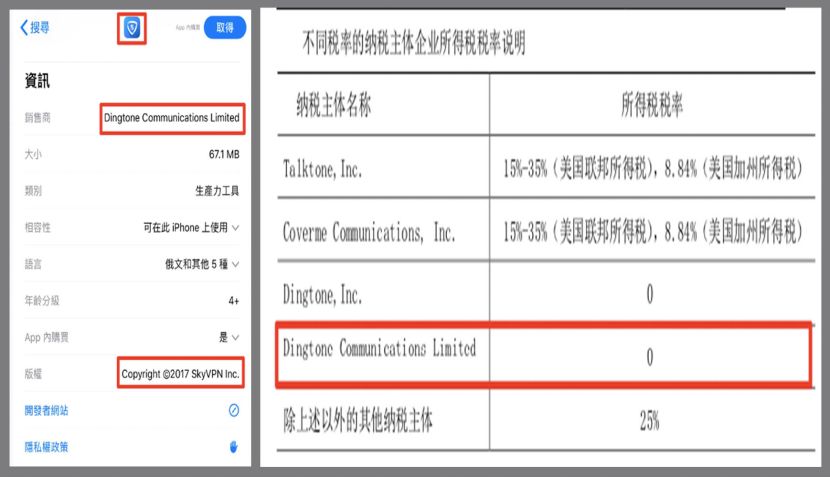Click the 67.1 MB size value

point(224,155)
